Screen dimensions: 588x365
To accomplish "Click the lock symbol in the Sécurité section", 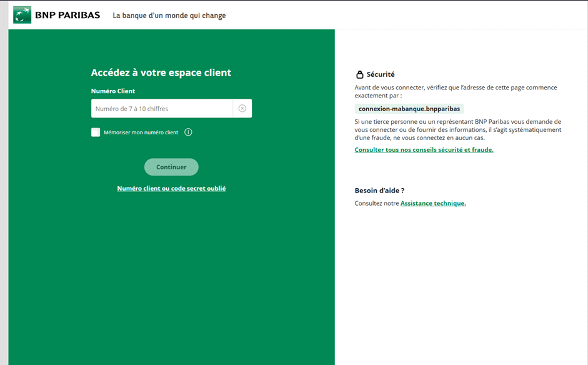I will pos(359,74).
